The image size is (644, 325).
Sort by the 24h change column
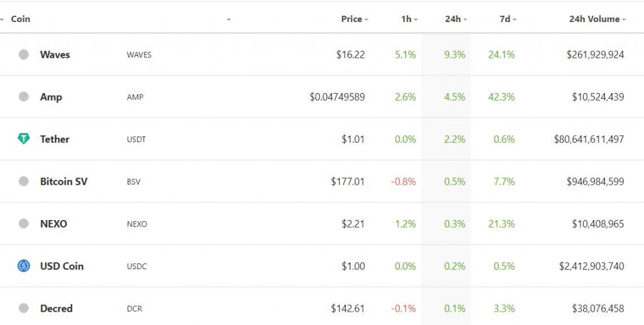tap(456, 19)
